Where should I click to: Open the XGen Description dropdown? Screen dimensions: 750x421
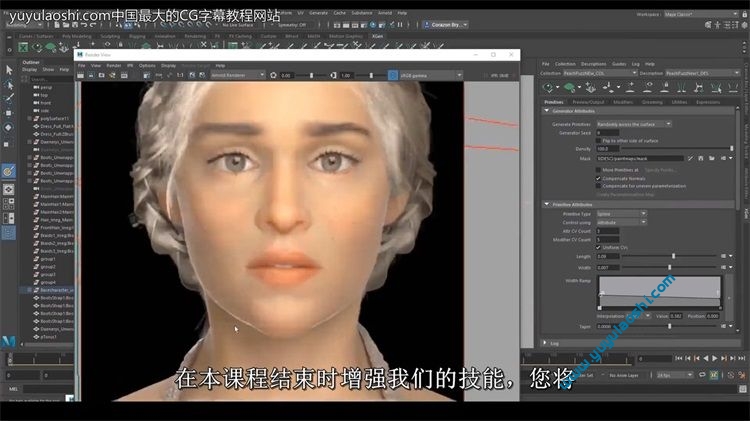click(x=703, y=73)
